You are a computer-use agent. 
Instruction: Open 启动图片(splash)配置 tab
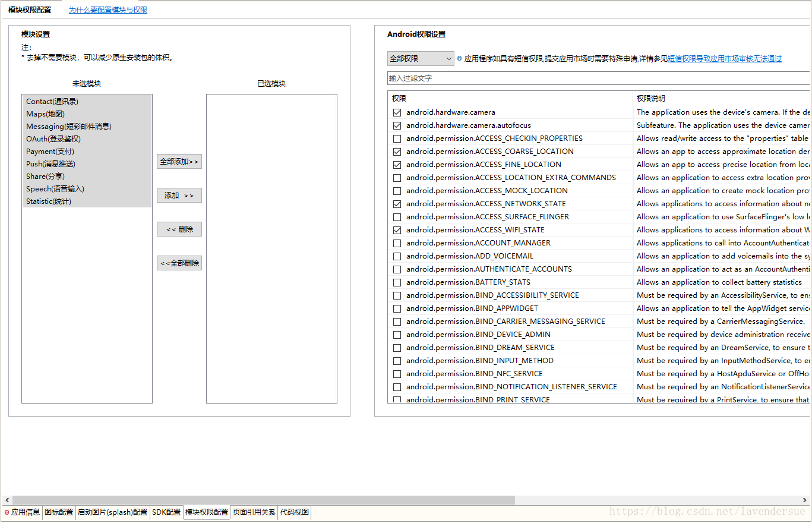[x=112, y=512]
